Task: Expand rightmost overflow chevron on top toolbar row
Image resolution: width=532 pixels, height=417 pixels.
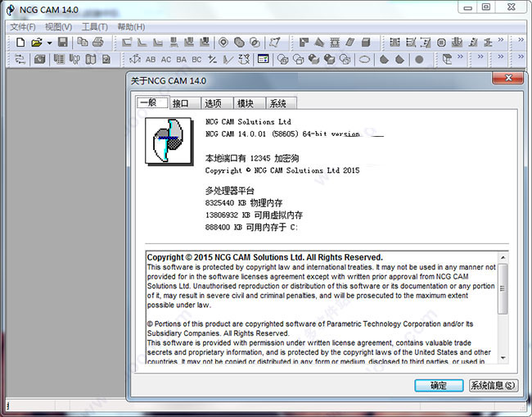Action: 521,39
